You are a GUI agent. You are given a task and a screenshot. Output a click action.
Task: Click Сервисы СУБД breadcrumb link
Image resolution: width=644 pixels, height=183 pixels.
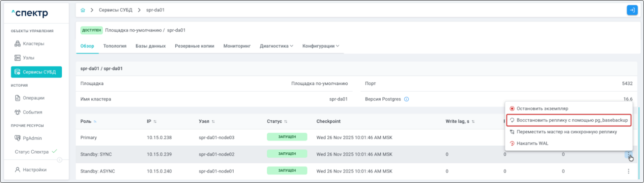(x=115, y=10)
